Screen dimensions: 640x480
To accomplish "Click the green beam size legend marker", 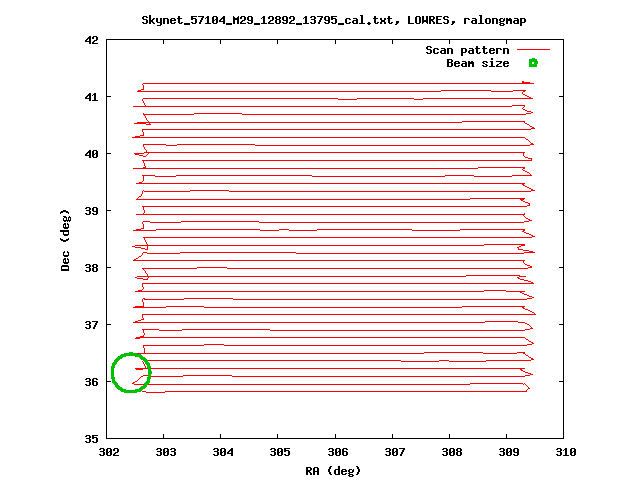I will (x=533, y=63).
